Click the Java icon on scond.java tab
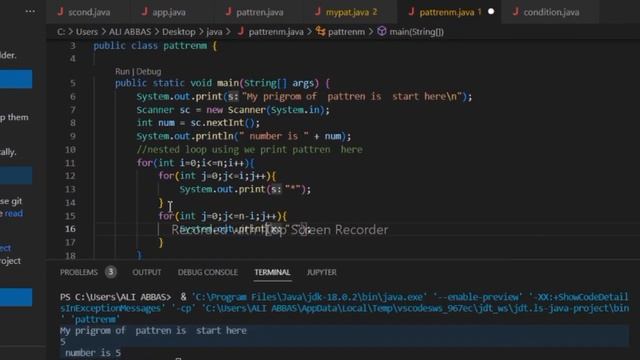The width and height of the screenshot is (640, 360). pos(60,11)
